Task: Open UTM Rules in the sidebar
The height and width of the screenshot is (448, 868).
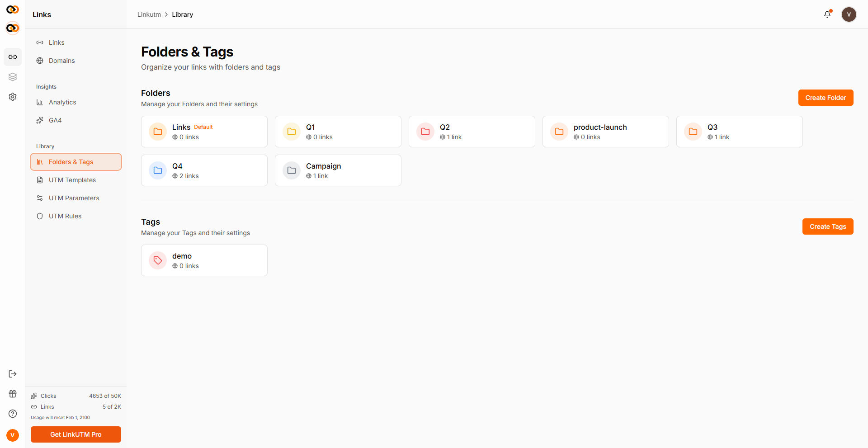Action: click(x=76, y=216)
